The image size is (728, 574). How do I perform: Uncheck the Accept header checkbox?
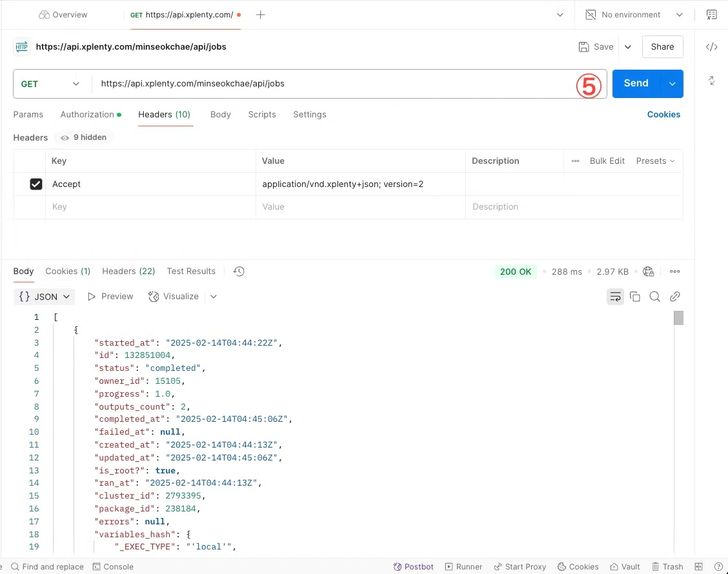click(35, 184)
